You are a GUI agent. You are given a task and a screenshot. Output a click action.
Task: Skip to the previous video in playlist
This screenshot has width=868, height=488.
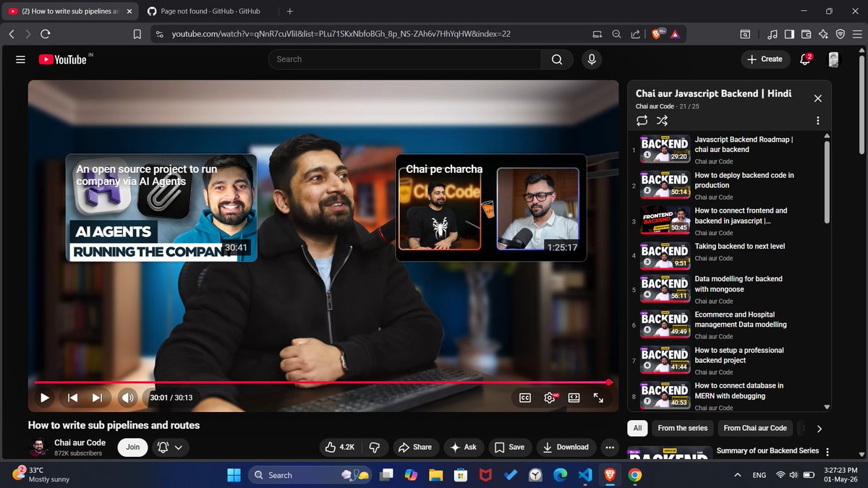pos(73,397)
